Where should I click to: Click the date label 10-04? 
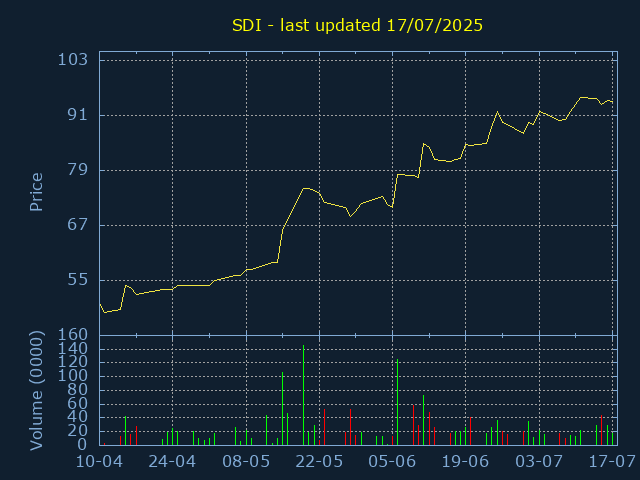tap(100, 462)
